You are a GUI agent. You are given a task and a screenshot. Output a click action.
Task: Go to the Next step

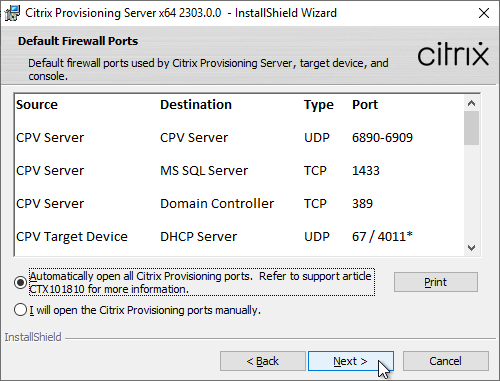[x=351, y=361]
